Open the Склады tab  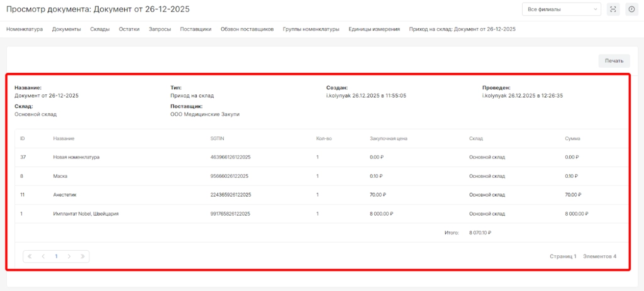click(x=100, y=29)
